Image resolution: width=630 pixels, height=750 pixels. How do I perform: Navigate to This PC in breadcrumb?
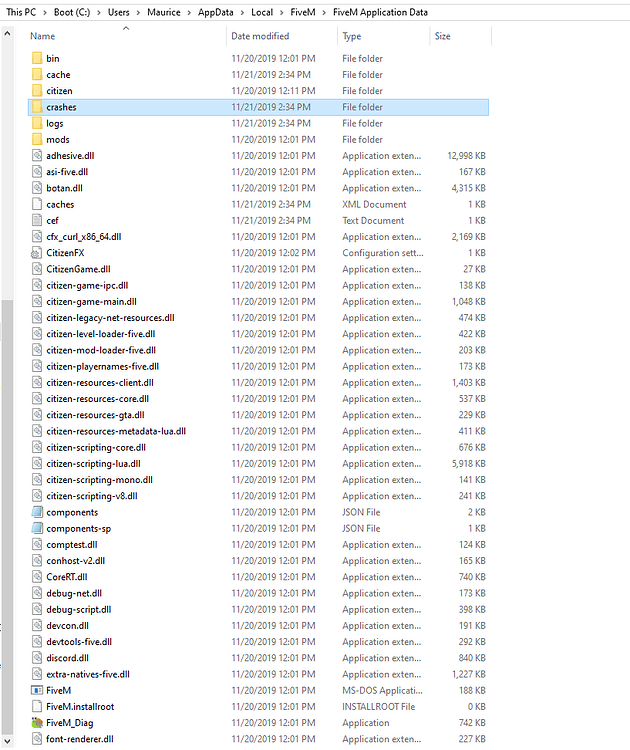[x=21, y=12]
